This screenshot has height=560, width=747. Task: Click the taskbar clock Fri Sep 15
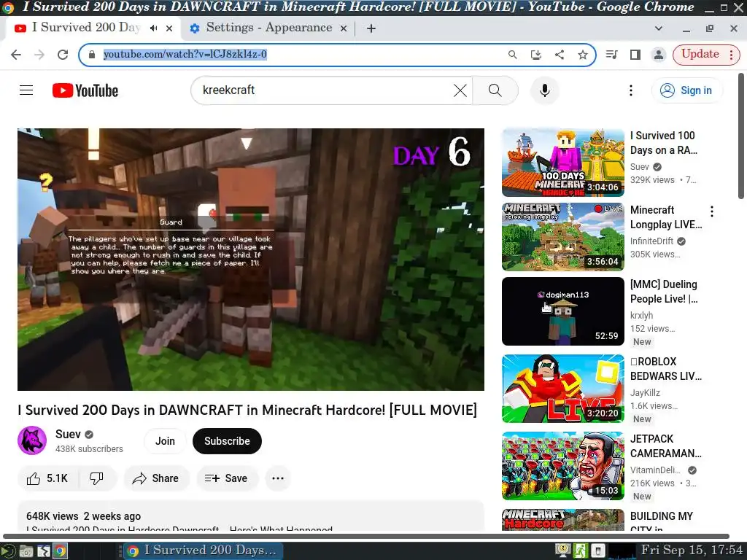[692, 550]
